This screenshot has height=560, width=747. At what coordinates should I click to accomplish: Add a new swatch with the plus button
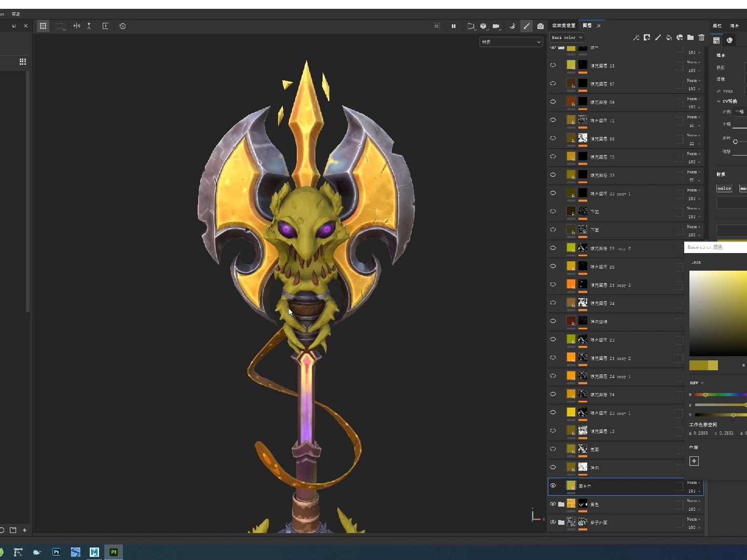694,461
